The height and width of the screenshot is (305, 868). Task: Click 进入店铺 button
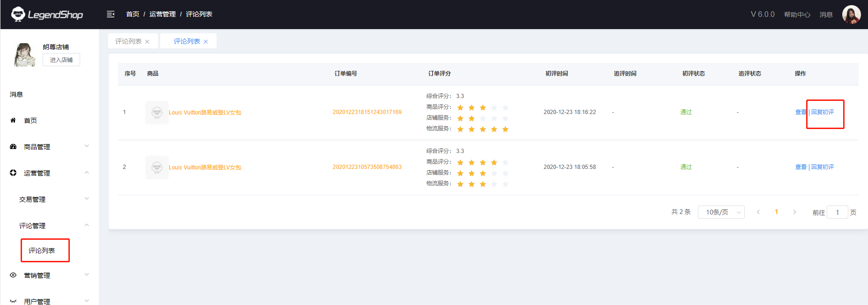[61, 60]
